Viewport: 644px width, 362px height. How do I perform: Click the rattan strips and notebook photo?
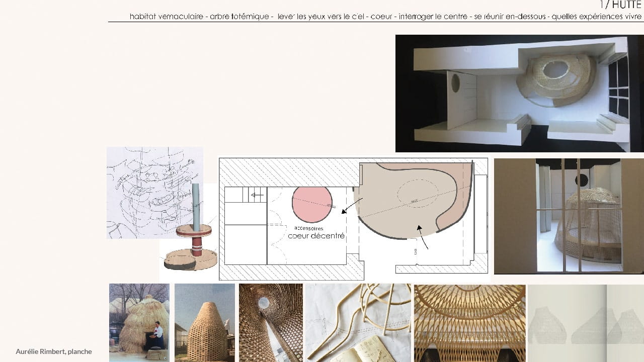[358, 322]
